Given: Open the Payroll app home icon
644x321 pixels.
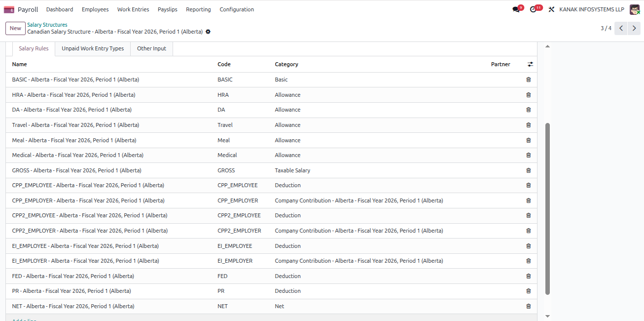Looking at the screenshot, I should [9, 9].
